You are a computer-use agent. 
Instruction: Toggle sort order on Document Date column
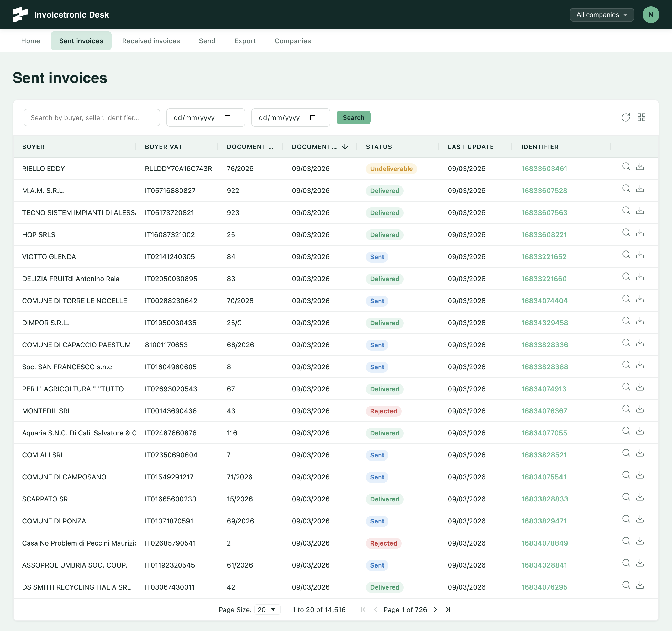345,147
